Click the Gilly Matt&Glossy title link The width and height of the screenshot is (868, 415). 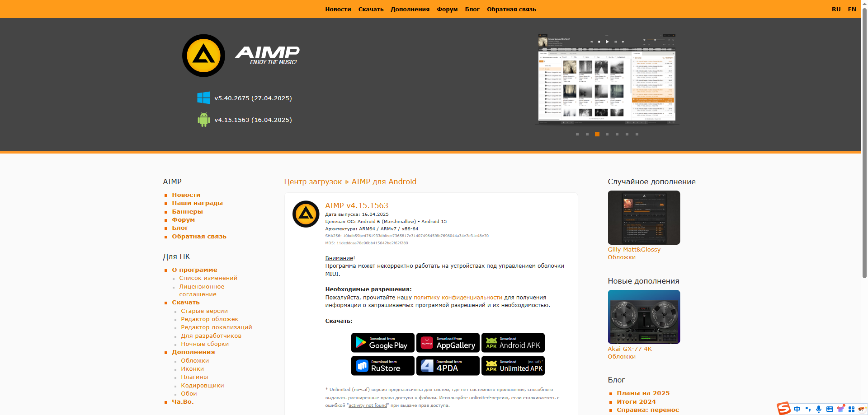[x=634, y=250]
